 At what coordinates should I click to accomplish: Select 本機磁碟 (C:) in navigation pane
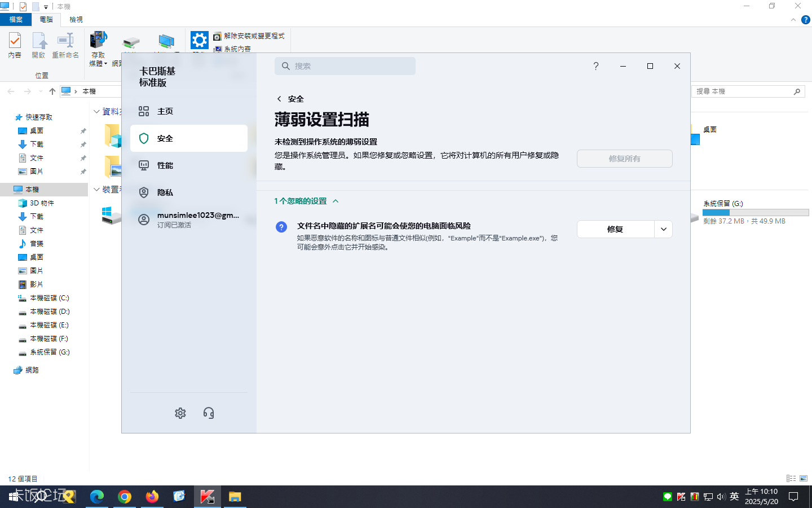tap(50, 298)
